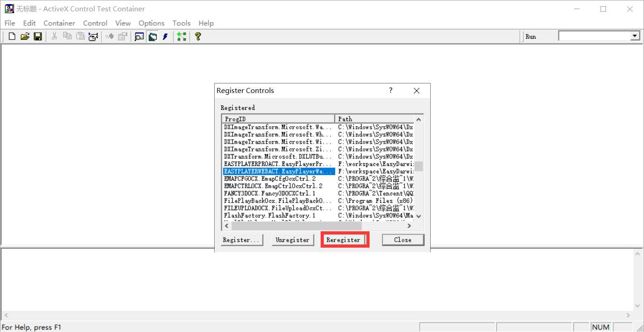
Task: Toggle the Design Mode toolbar icon
Action: click(x=153, y=37)
